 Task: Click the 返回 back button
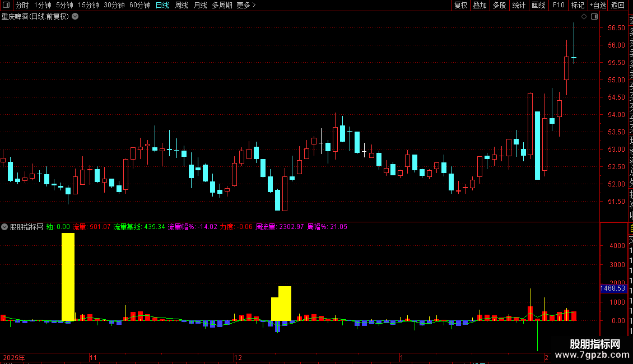pyautogui.click(x=618, y=5)
